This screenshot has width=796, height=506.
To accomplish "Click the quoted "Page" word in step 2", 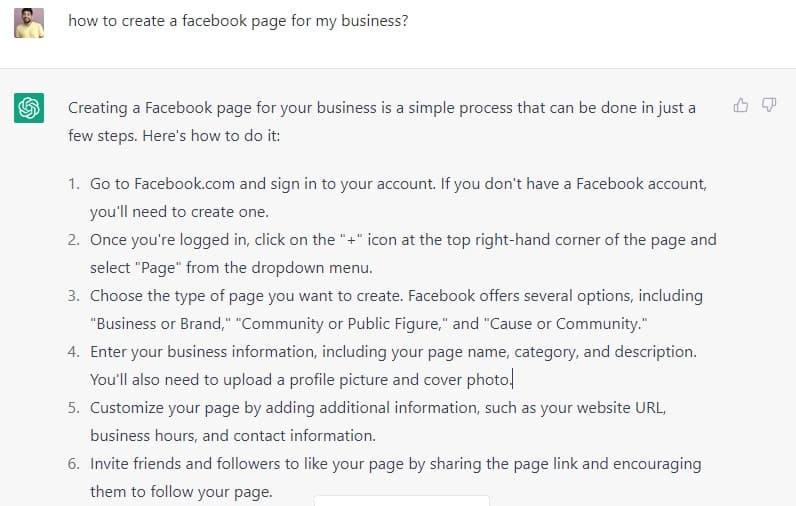I will [158, 267].
